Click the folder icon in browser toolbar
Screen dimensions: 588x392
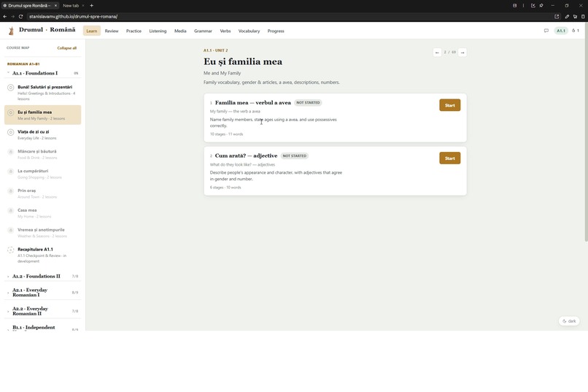[576, 17]
